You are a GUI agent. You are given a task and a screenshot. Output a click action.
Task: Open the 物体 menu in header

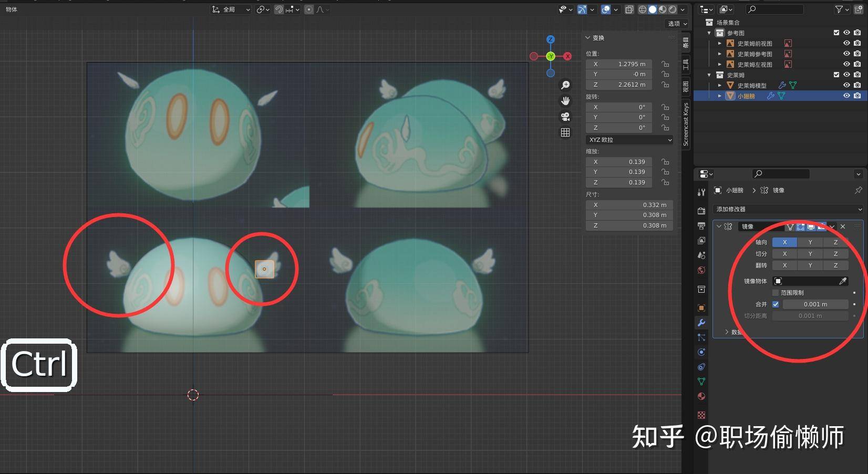pyautogui.click(x=12, y=9)
